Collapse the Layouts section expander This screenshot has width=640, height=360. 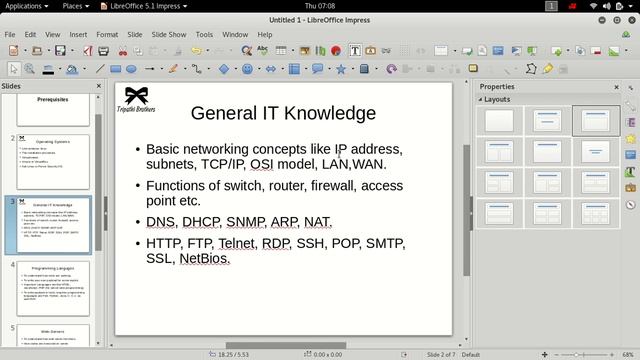coord(480,99)
